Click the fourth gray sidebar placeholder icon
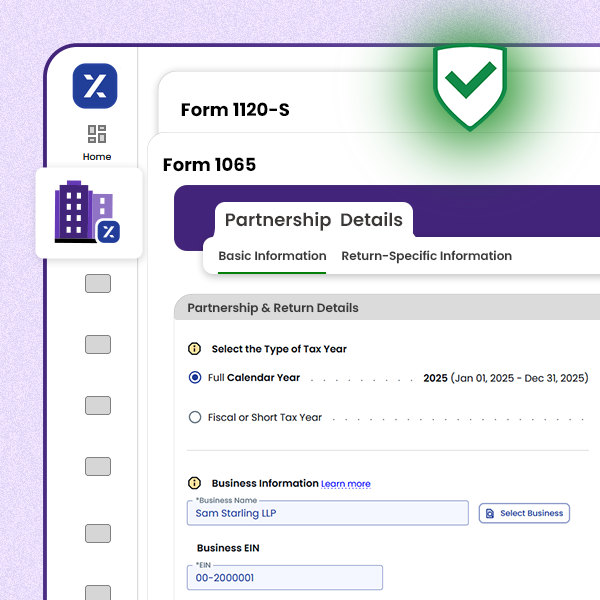This screenshot has height=600, width=600. pos(97,466)
